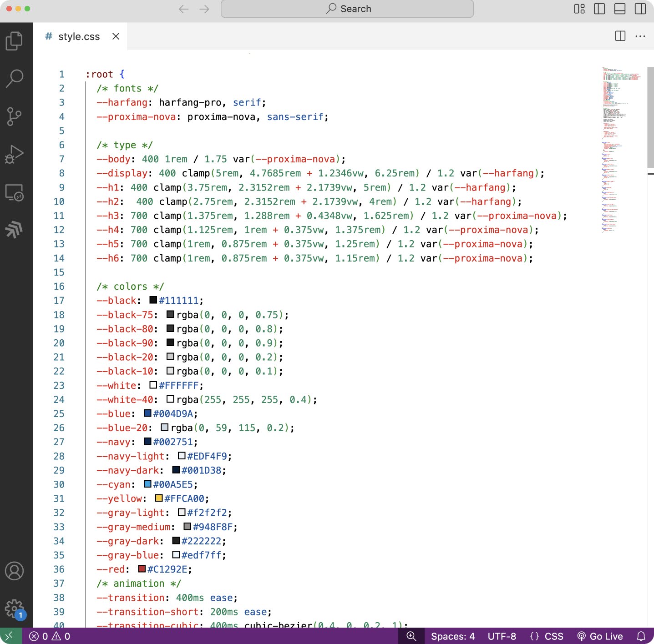
Task: Customize layout from title bar
Action: click(x=579, y=9)
